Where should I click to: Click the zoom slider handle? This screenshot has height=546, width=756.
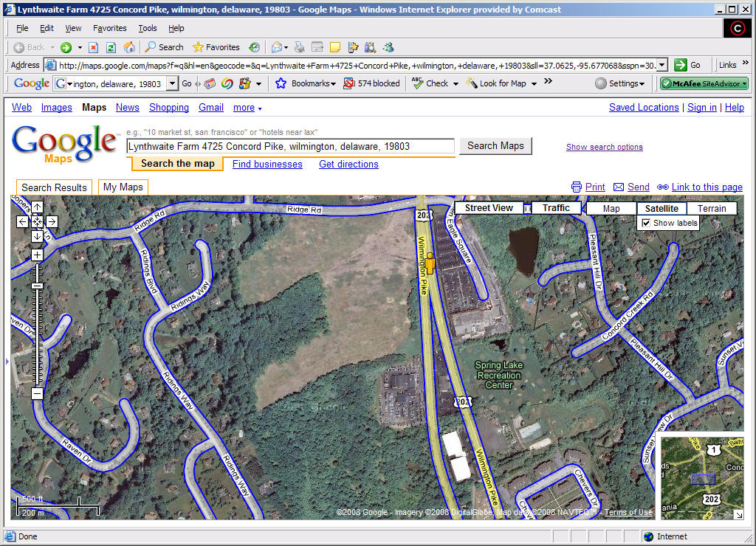pos(37,286)
